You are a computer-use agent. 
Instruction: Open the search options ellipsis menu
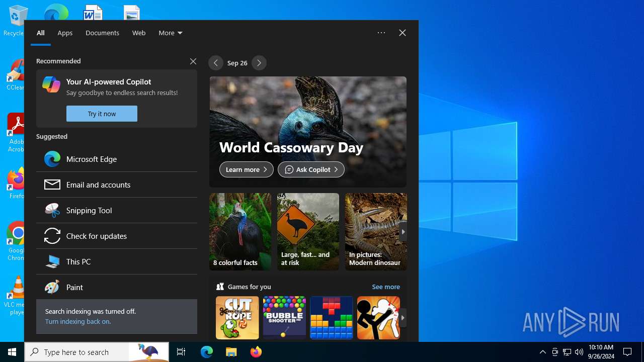click(x=381, y=33)
